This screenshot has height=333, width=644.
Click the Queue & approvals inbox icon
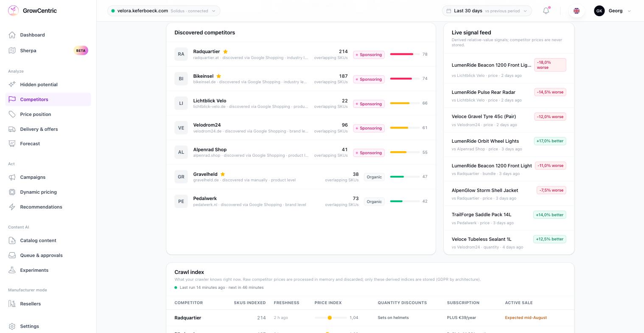tap(12, 255)
